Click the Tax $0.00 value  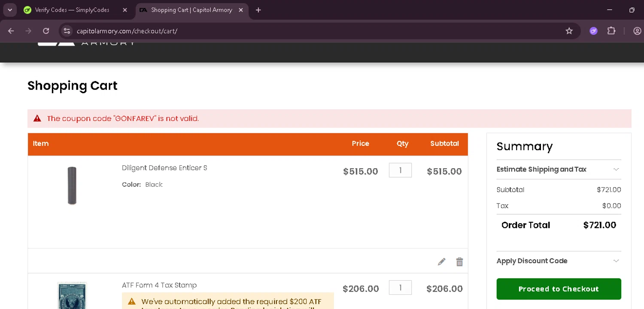pyautogui.click(x=611, y=206)
